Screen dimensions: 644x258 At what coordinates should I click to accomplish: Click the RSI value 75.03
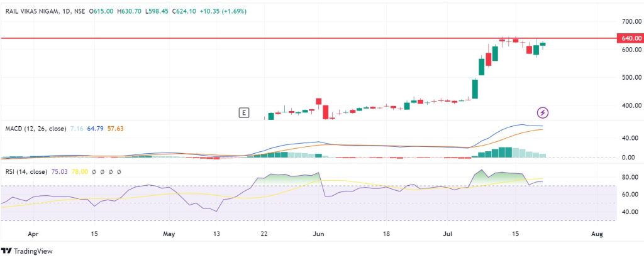60,172
